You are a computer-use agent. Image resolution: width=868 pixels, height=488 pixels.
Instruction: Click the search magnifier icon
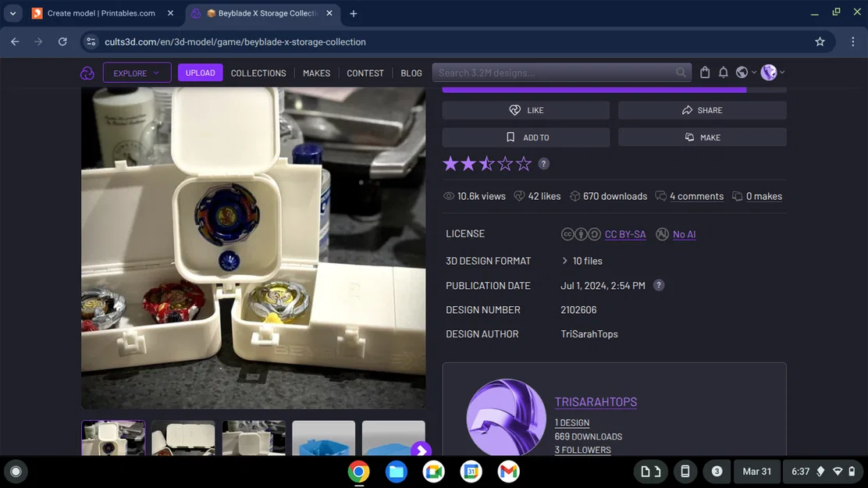(681, 73)
